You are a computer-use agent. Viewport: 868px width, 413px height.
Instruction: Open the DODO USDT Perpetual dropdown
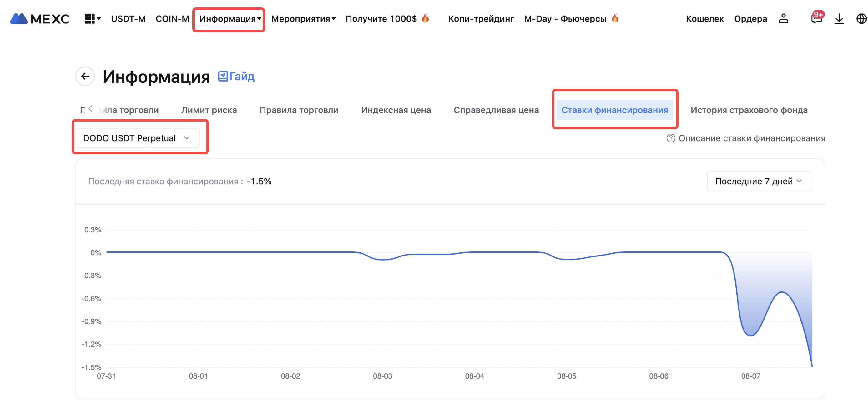[x=137, y=138]
